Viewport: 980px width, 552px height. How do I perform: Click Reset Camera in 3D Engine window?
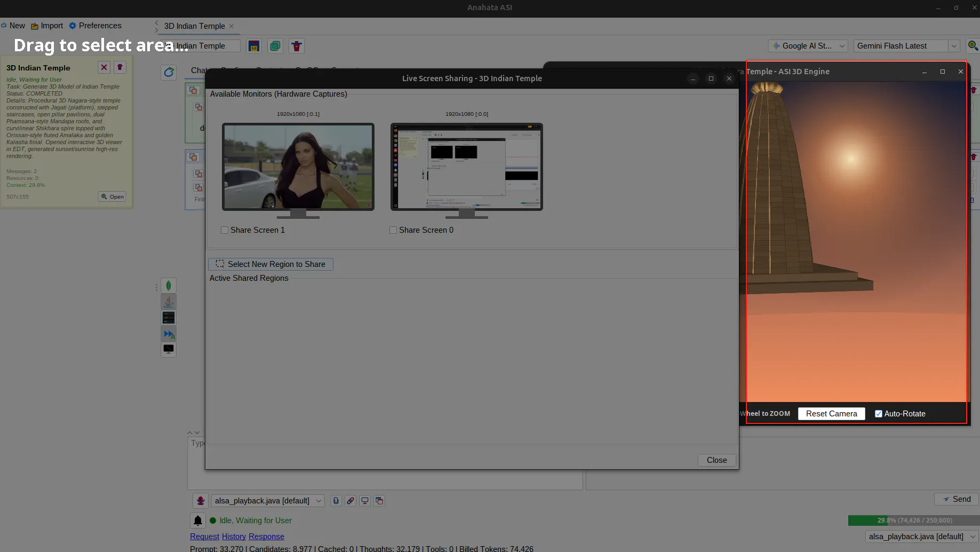[831, 414]
